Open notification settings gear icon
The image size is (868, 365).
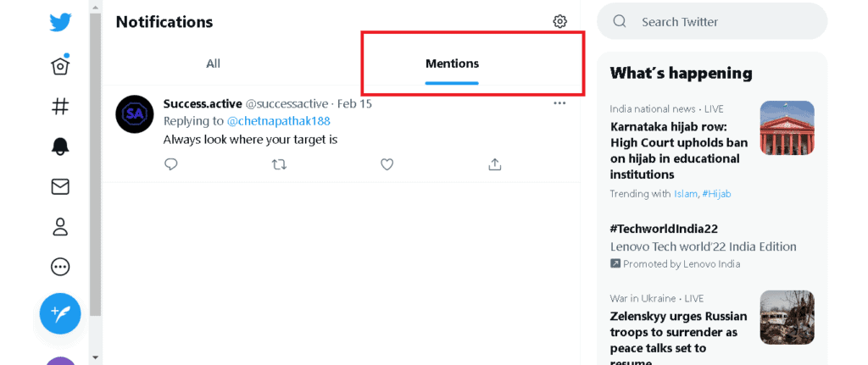(x=559, y=21)
